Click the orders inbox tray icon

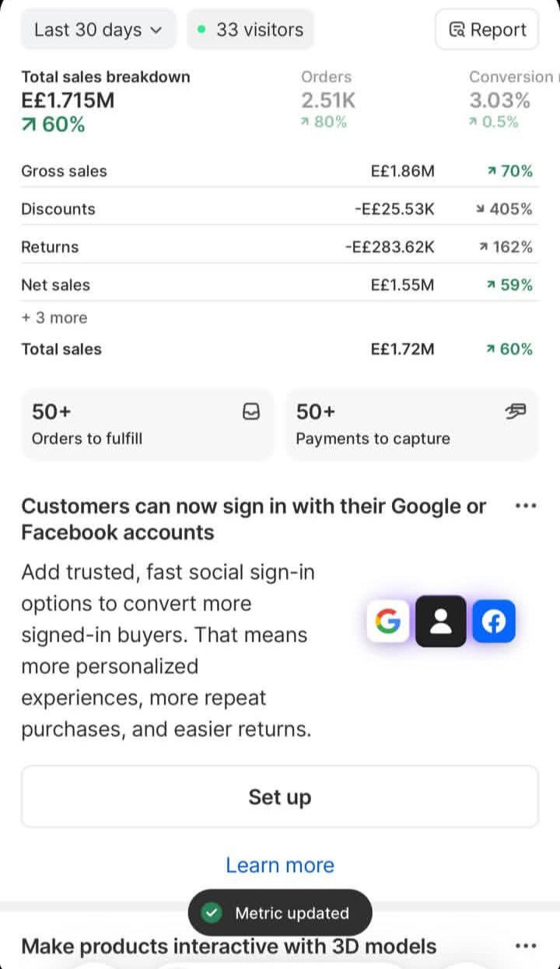click(x=251, y=412)
